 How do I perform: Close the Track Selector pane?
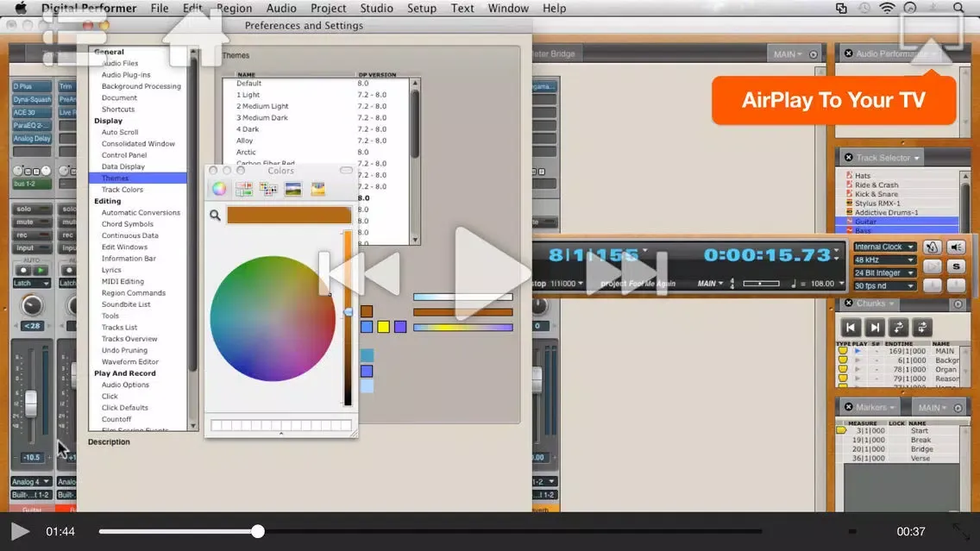tap(848, 158)
